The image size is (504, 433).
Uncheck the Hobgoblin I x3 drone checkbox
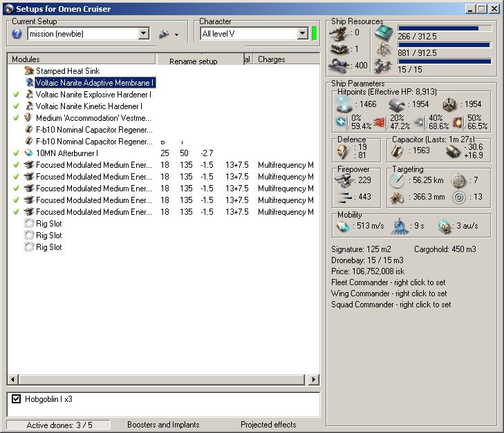17,398
